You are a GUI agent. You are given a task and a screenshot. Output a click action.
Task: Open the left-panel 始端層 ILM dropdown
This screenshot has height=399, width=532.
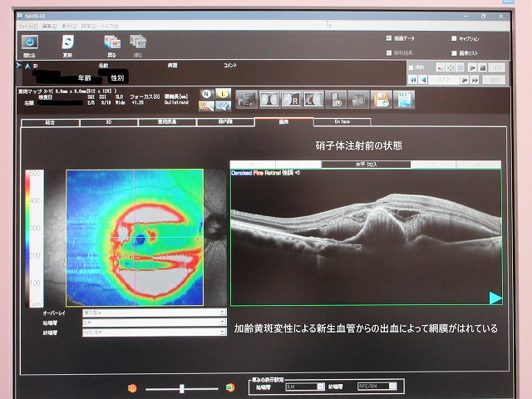coord(154,322)
